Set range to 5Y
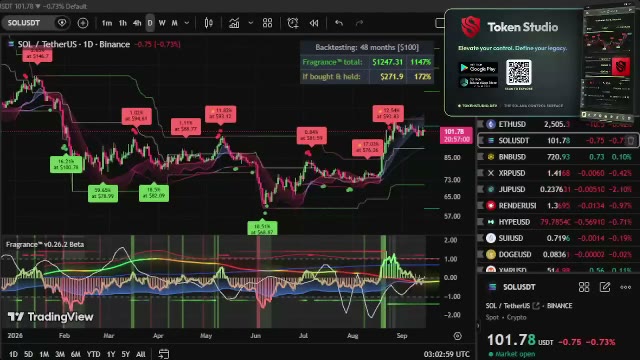This screenshot has height=360, width=640. [x=126, y=354]
